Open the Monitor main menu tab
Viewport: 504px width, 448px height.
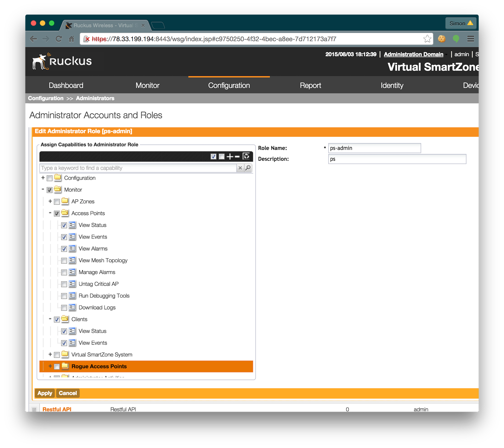tap(147, 85)
